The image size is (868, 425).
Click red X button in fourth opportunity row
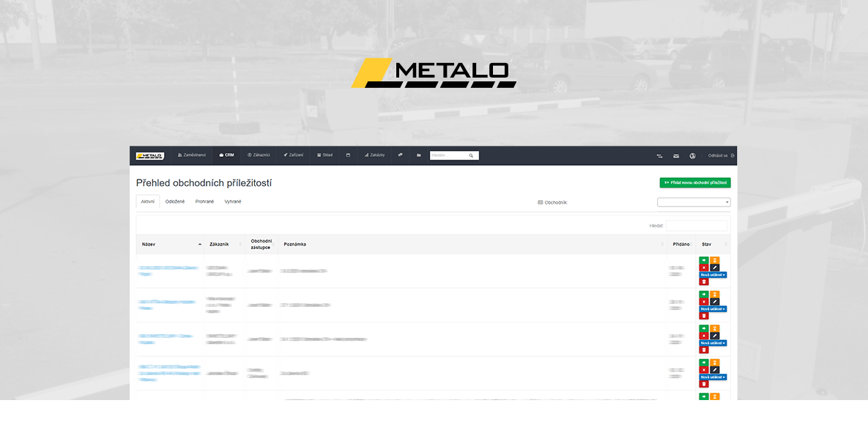(x=704, y=369)
